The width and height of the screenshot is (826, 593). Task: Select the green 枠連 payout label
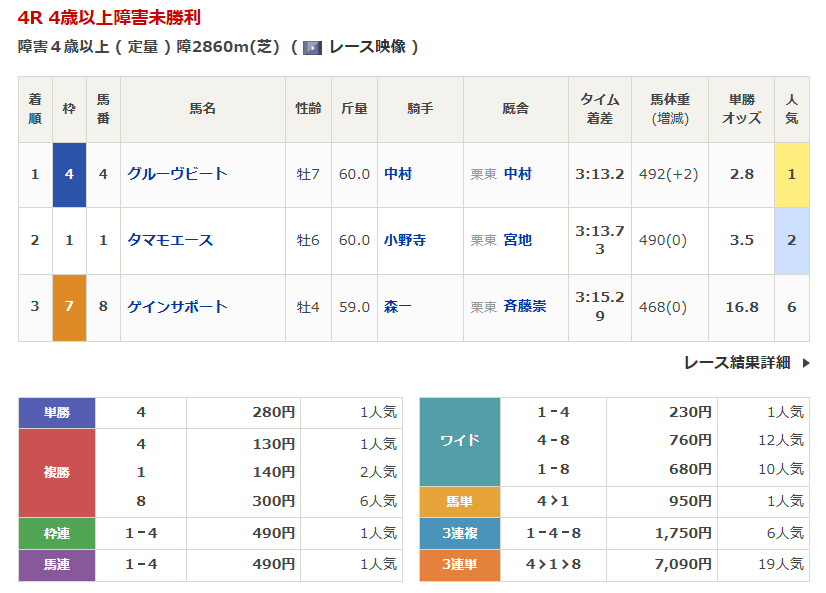point(57,533)
